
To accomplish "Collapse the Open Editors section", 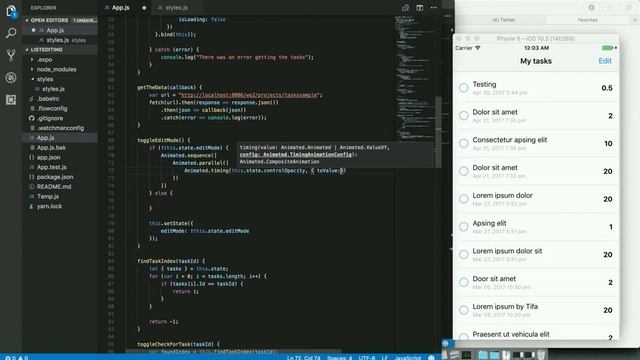I will [x=49, y=20].
